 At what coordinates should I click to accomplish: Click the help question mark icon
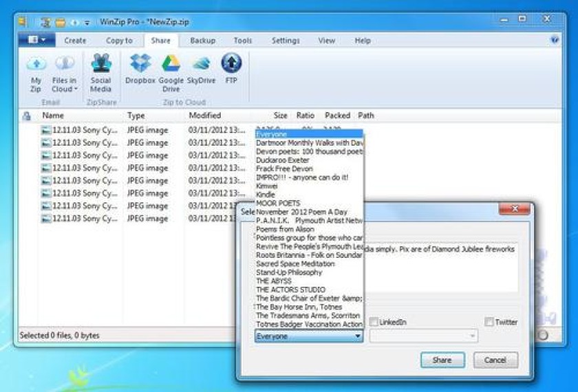pos(554,40)
